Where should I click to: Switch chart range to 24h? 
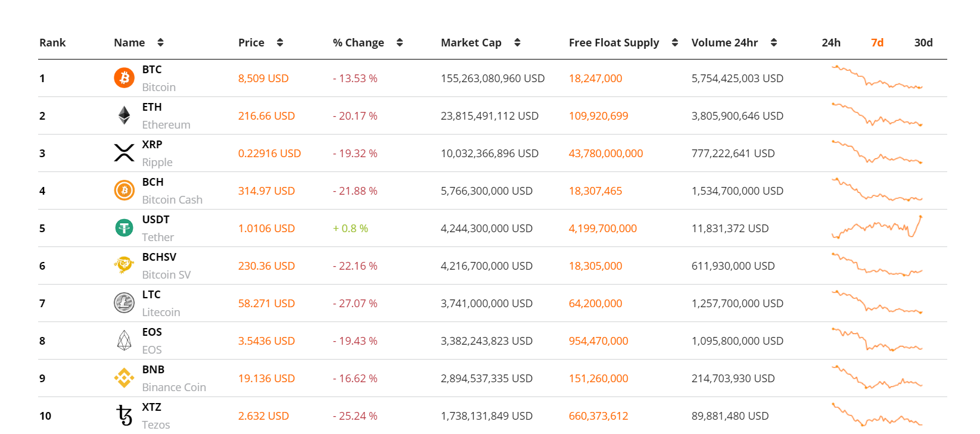click(831, 42)
